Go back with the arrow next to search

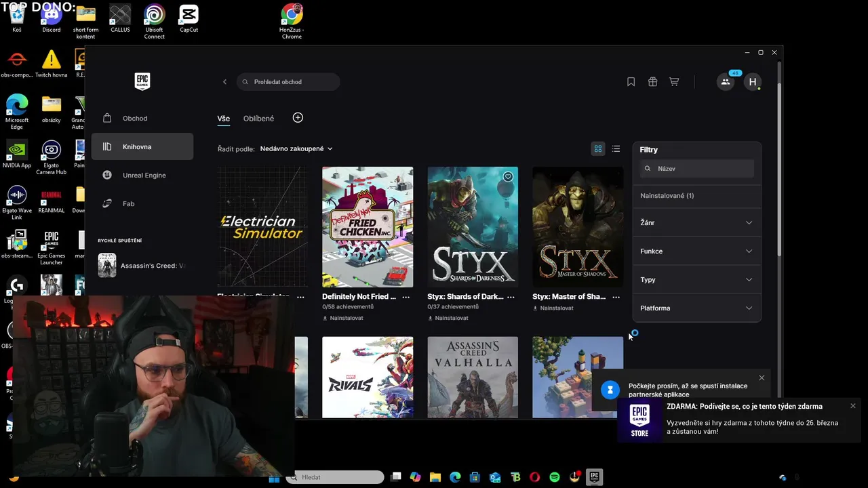224,82
